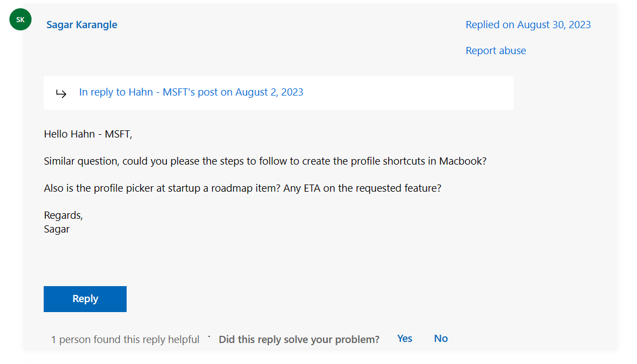Answer No to reply solved problem

pos(440,339)
